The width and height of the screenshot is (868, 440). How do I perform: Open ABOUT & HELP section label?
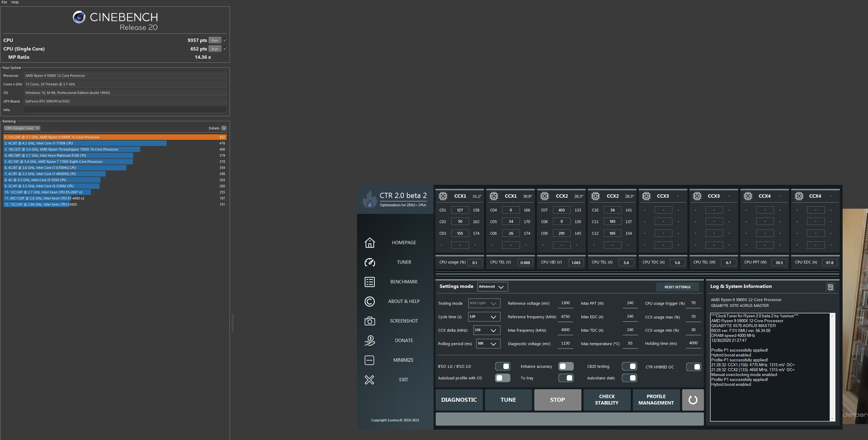click(x=404, y=301)
